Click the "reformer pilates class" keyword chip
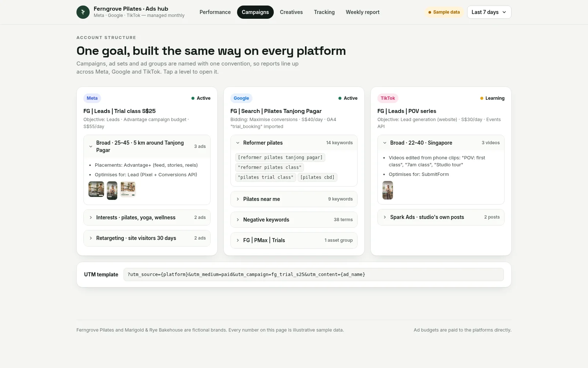 pyautogui.click(x=269, y=167)
